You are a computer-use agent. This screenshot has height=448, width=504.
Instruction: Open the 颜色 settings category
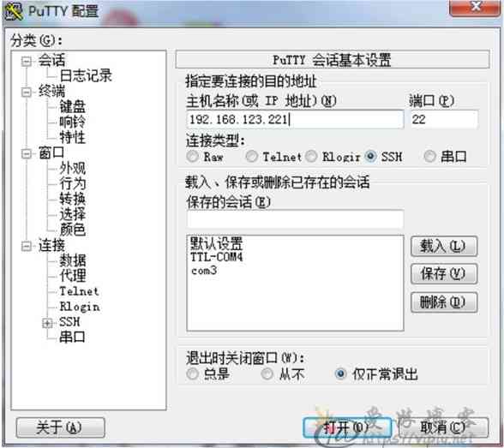tap(73, 230)
